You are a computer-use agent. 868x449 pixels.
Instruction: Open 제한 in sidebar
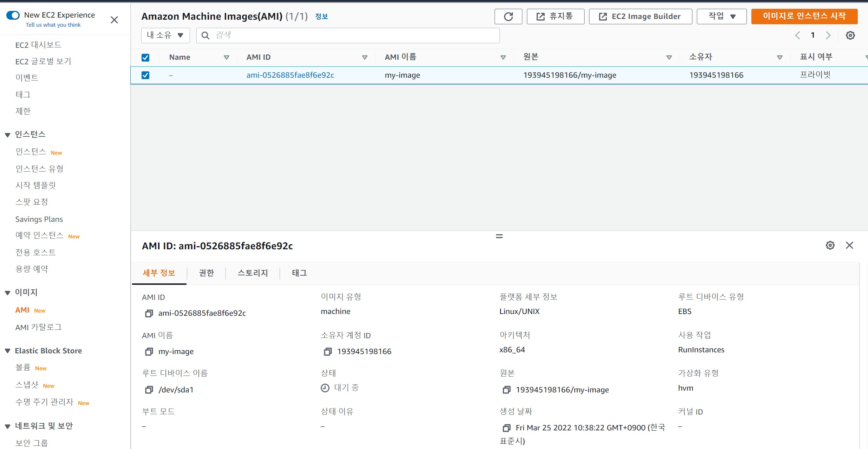[23, 111]
